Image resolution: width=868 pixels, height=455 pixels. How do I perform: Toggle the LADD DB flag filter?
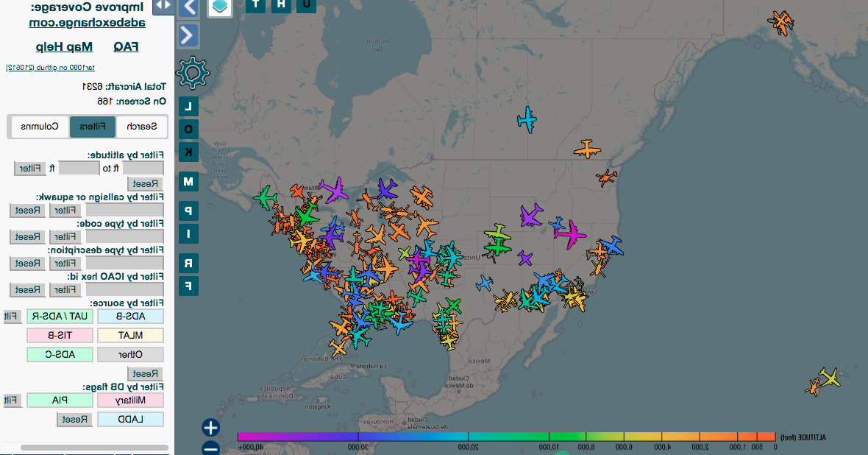click(131, 420)
